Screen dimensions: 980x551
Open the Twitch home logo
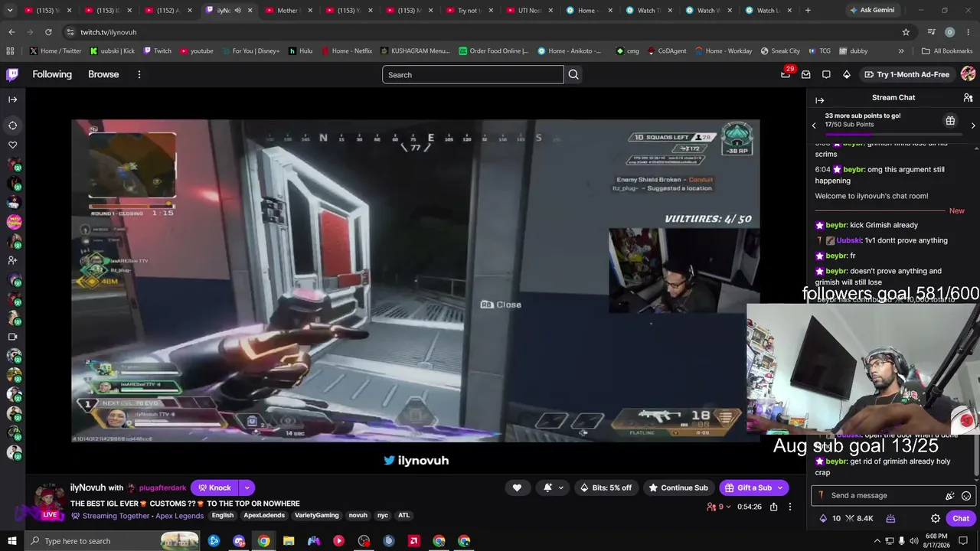(x=12, y=74)
